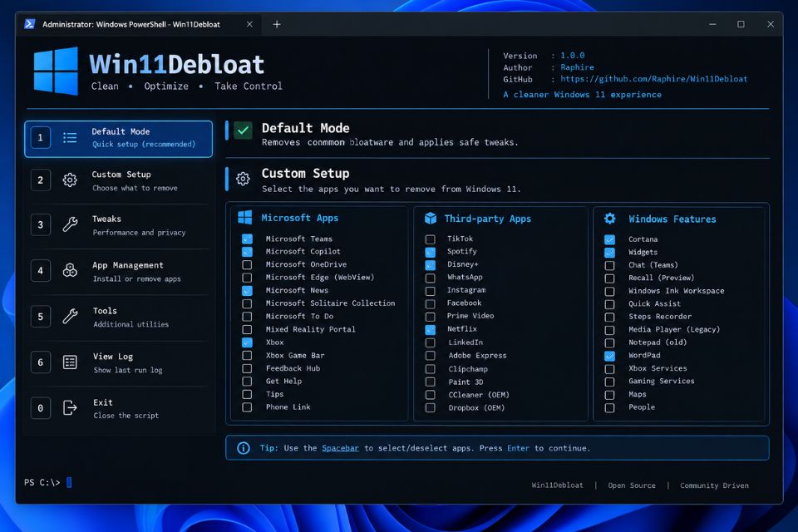The height and width of the screenshot is (532, 798).
Task: Uncheck the Spotify checkbox
Action: 430,252
